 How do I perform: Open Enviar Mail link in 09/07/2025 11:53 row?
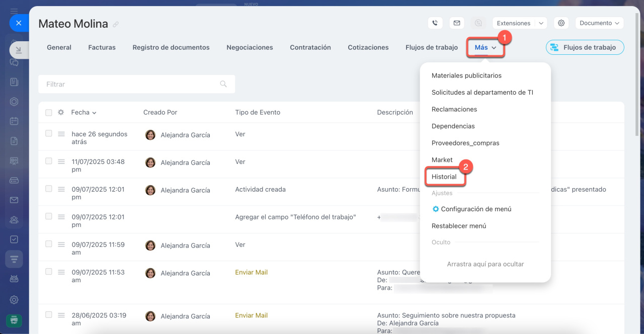point(251,272)
